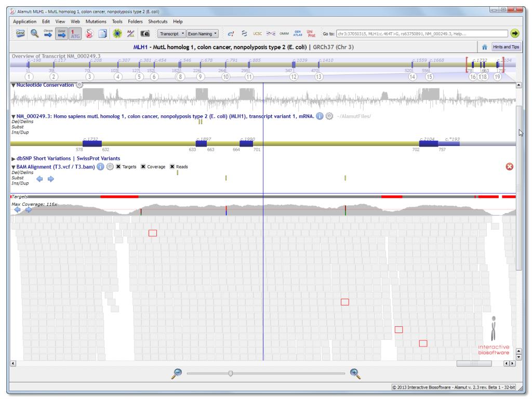The image size is (532, 399).
Task: Click the horizontal scrollbar thumb
Action: 474,364
